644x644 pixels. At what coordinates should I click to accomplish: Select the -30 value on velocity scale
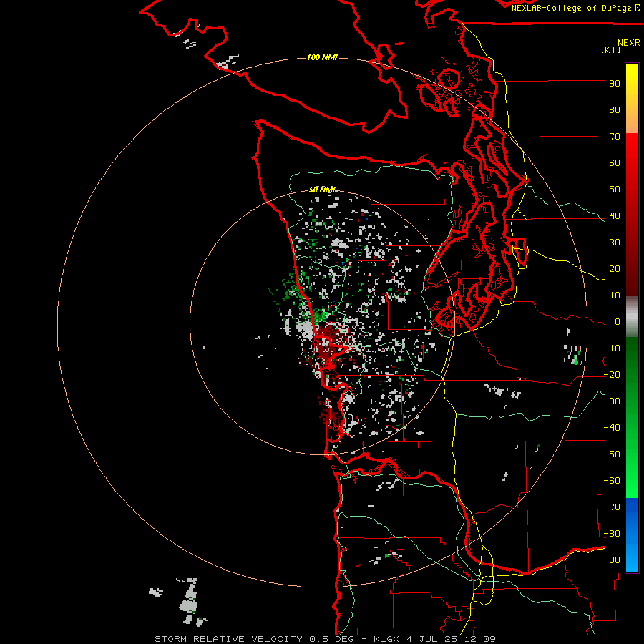tap(612, 401)
